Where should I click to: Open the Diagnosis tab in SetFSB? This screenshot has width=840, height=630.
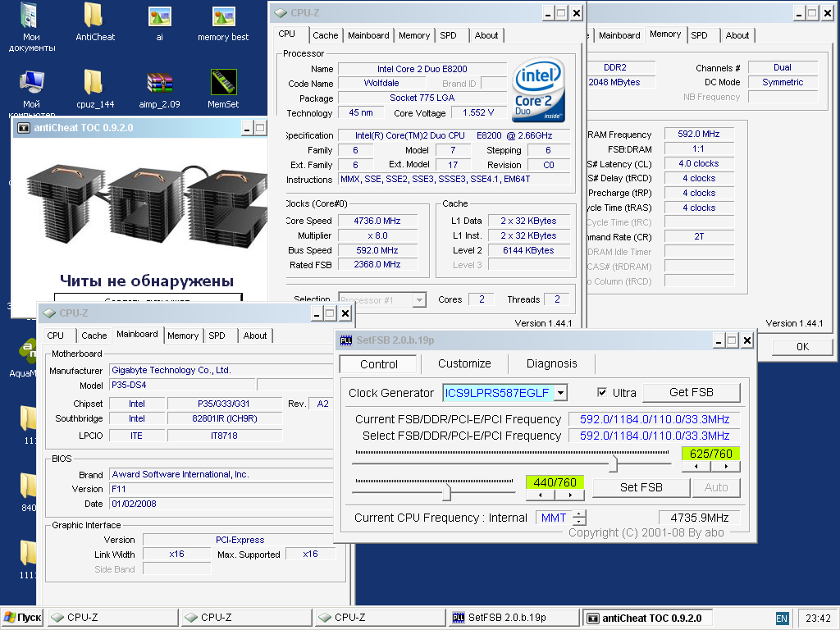click(x=551, y=363)
